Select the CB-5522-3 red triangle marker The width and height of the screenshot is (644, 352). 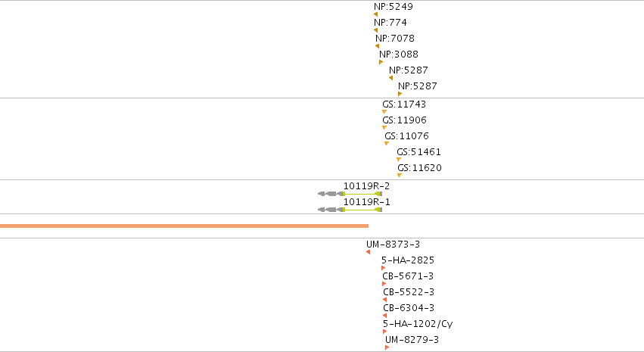[x=385, y=300]
